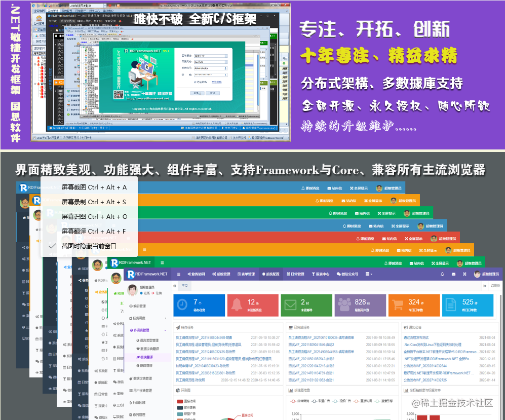This screenshot has height=420, width=505.
Task: Toggle dark 邮件营销 legend swatch in 环形图
Action: click(x=180, y=407)
